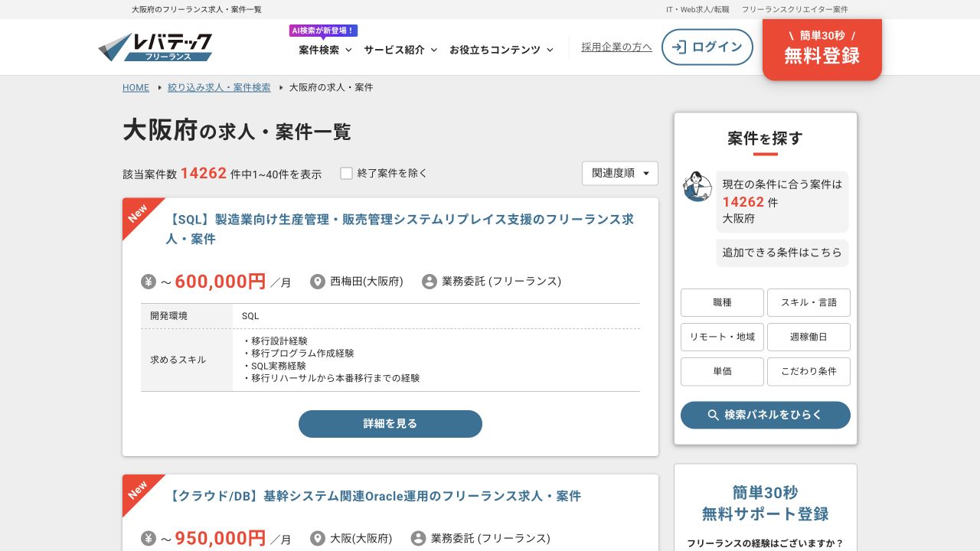This screenshot has width=980, height=551.
Task: Open the Oracle運用 job title
Action: (x=374, y=496)
